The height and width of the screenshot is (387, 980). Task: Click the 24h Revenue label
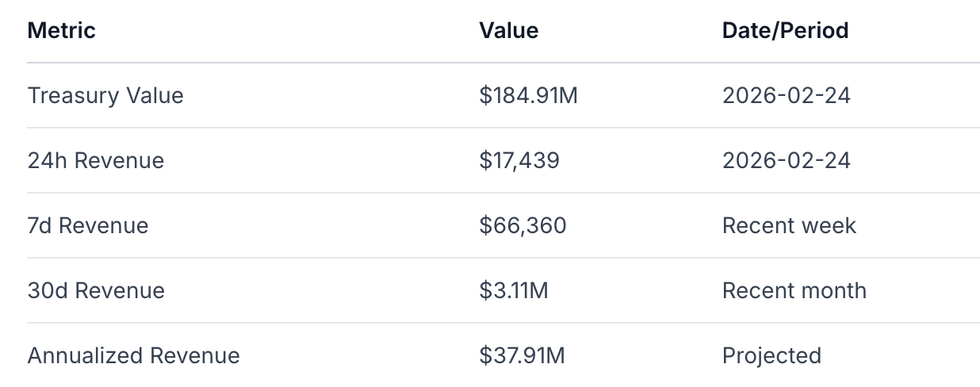tap(96, 161)
